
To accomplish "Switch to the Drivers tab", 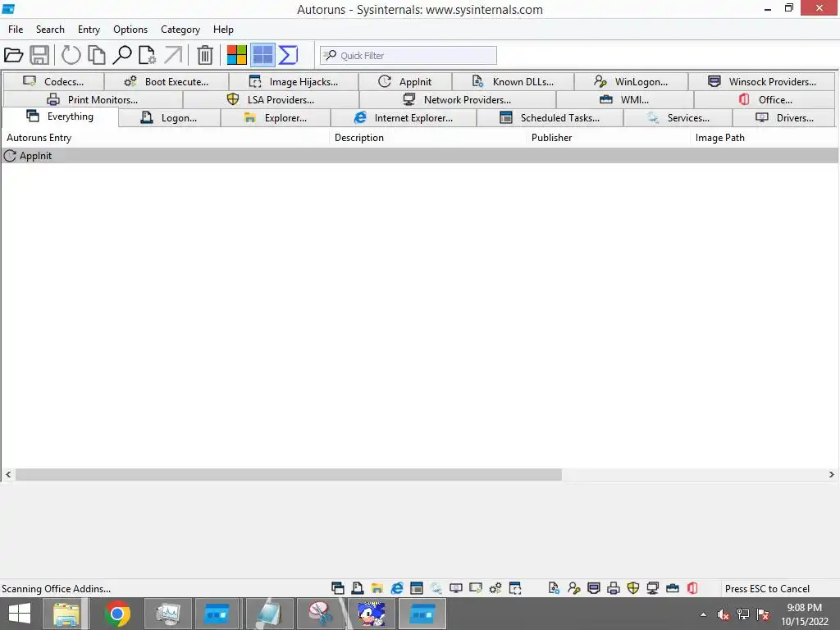I will click(x=784, y=118).
